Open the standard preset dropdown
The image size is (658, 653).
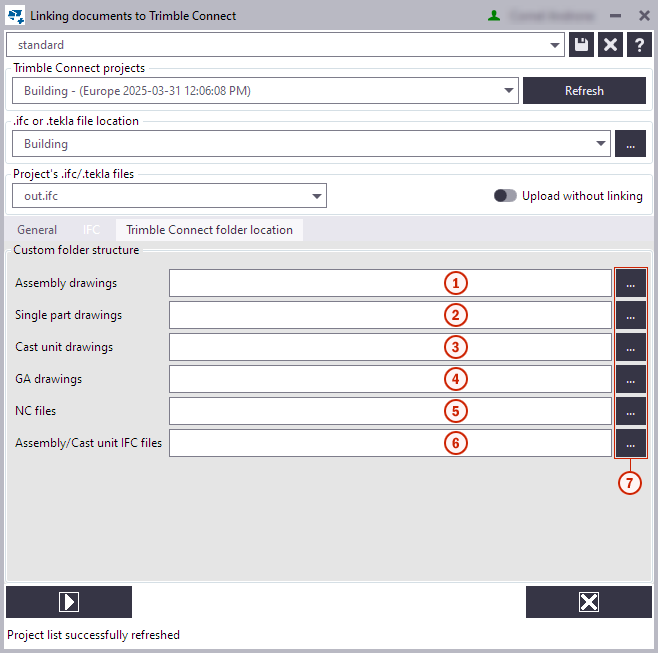(555, 45)
